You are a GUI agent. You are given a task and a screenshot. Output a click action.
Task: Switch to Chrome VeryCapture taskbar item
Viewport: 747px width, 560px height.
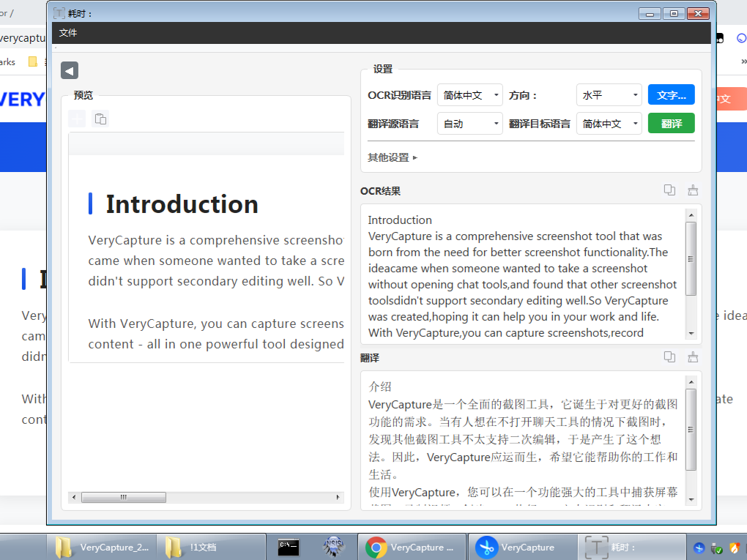pos(412,547)
